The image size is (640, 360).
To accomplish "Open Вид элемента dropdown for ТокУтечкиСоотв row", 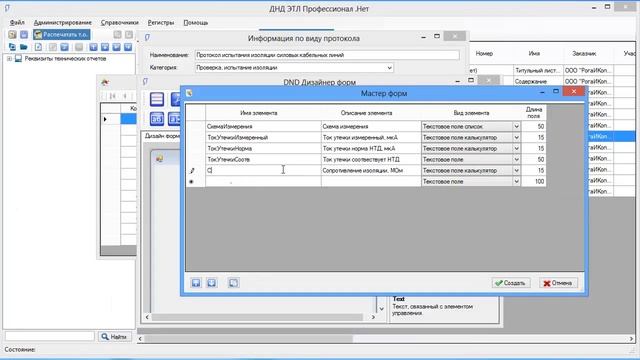I will pyautogui.click(x=516, y=160).
